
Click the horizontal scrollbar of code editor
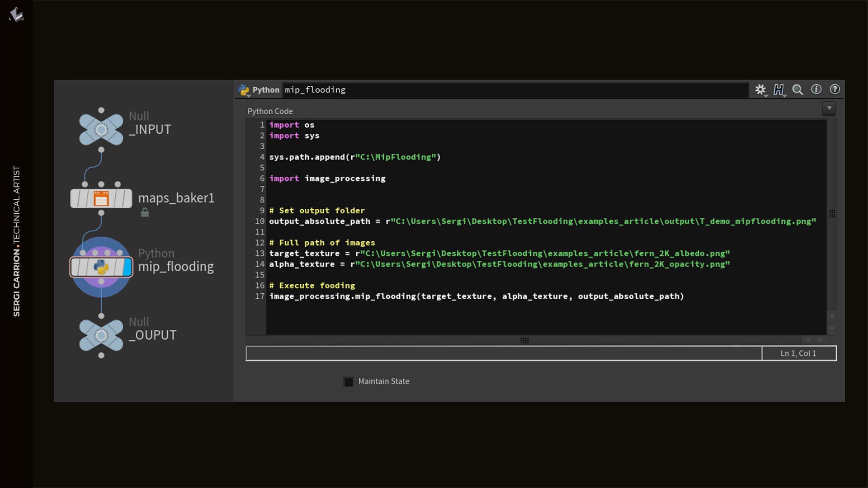point(524,340)
